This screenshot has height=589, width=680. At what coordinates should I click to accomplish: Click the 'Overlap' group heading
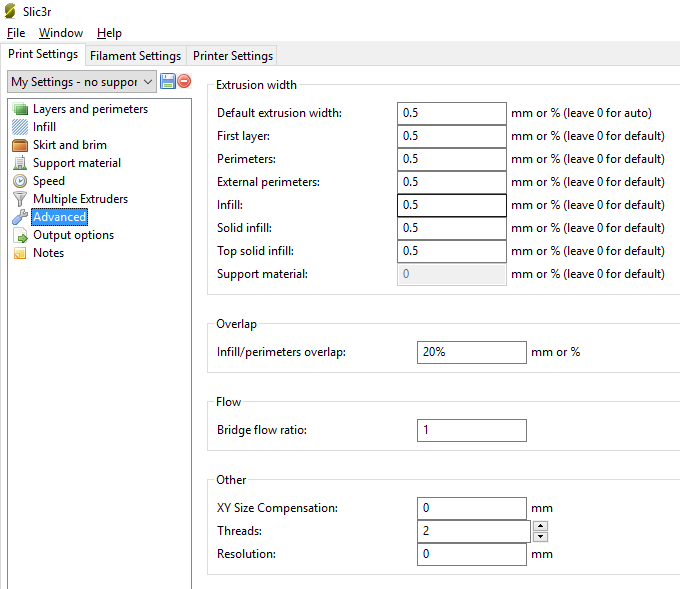(x=236, y=324)
